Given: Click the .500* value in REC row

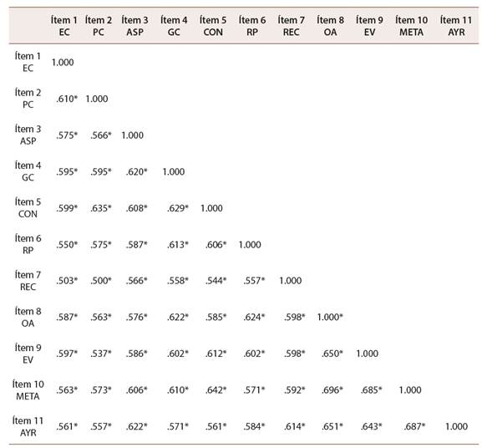Looking at the screenshot, I should click(x=101, y=280).
